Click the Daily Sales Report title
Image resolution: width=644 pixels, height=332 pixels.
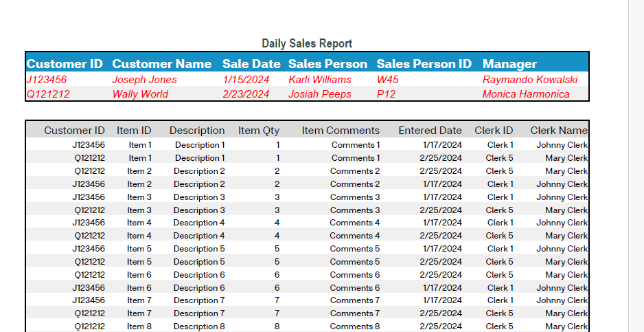pyautogui.click(x=307, y=44)
